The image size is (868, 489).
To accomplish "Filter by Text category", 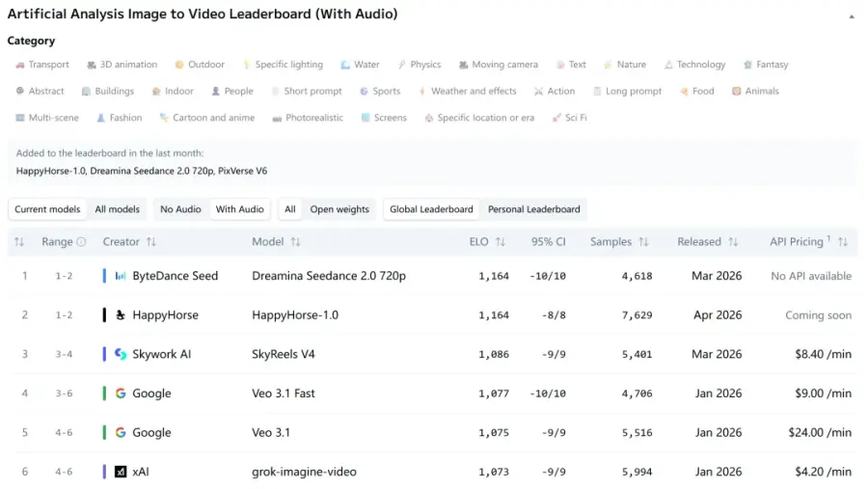I will pyautogui.click(x=571, y=65).
